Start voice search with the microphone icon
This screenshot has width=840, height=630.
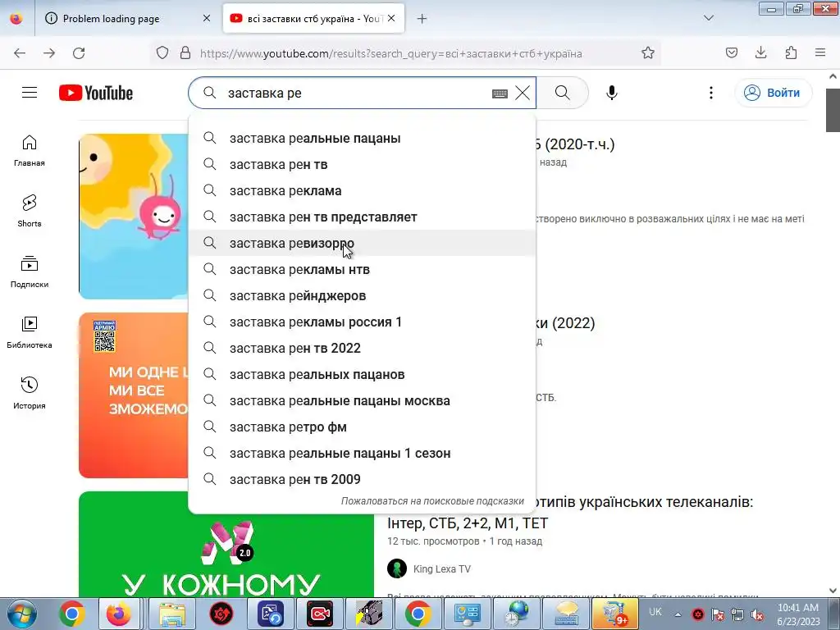(612, 93)
